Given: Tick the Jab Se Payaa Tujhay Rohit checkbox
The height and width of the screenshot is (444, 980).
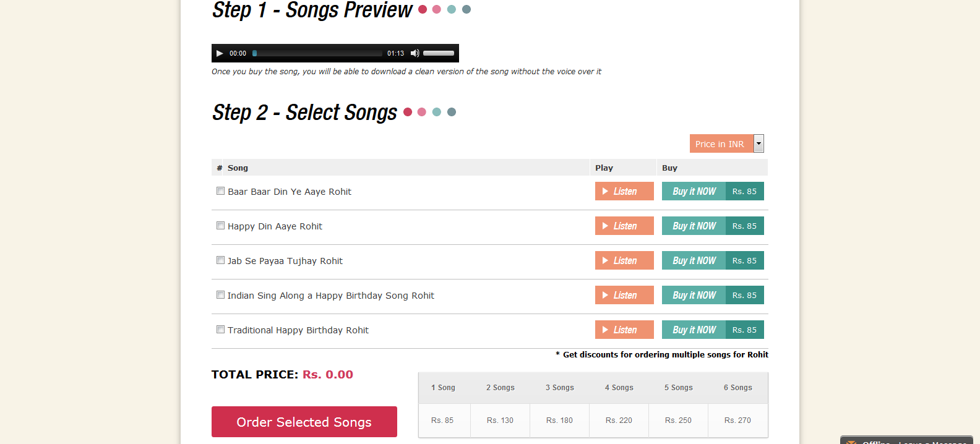Looking at the screenshot, I should (220, 260).
